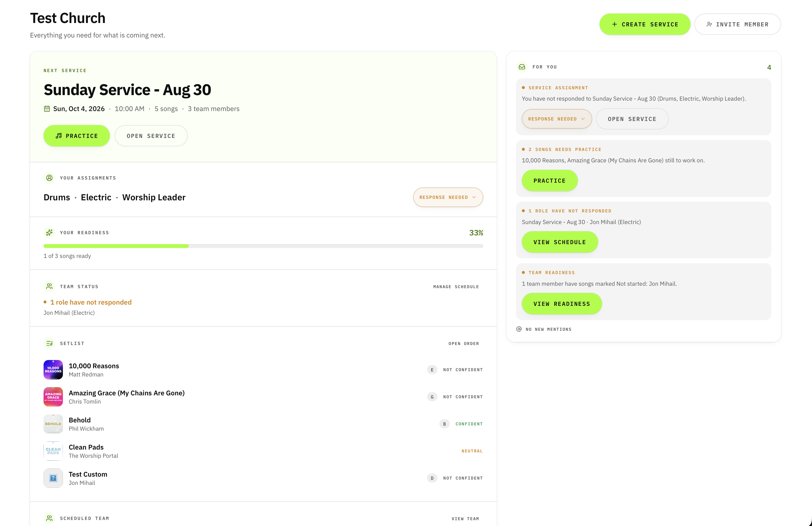Click Not Confident status for Test Custom

(463, 478)
